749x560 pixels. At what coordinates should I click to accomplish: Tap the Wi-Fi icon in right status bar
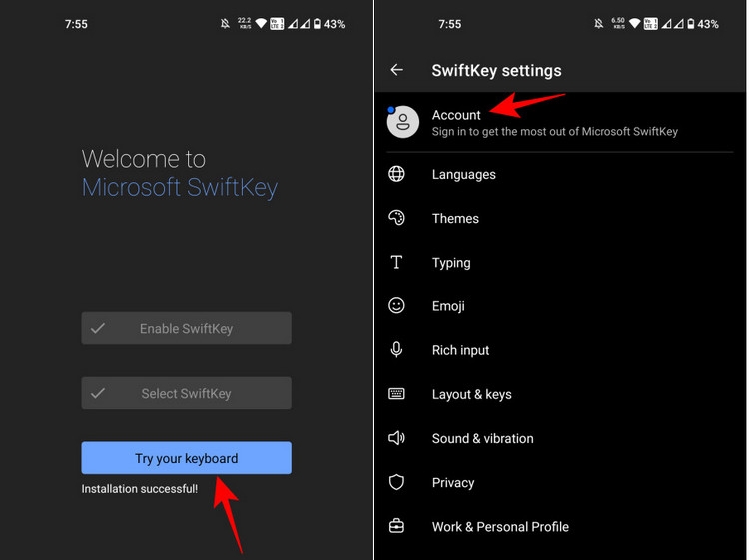(x=634, y=23)
